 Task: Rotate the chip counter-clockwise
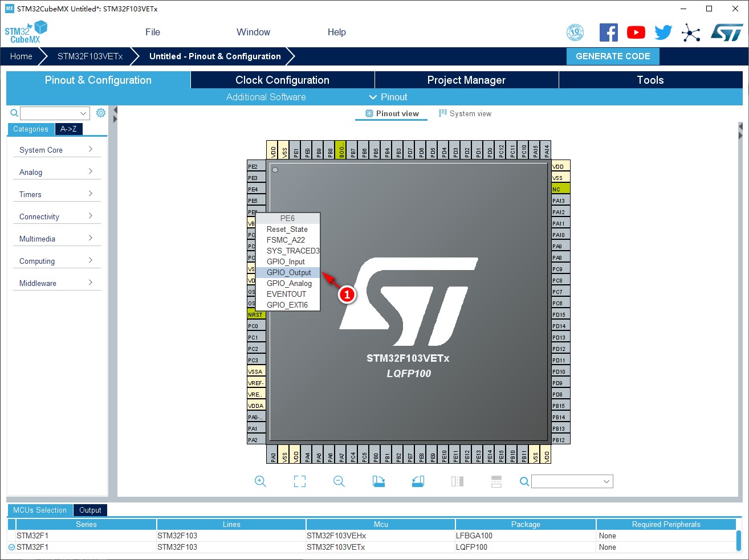click(x=417, y=481)
